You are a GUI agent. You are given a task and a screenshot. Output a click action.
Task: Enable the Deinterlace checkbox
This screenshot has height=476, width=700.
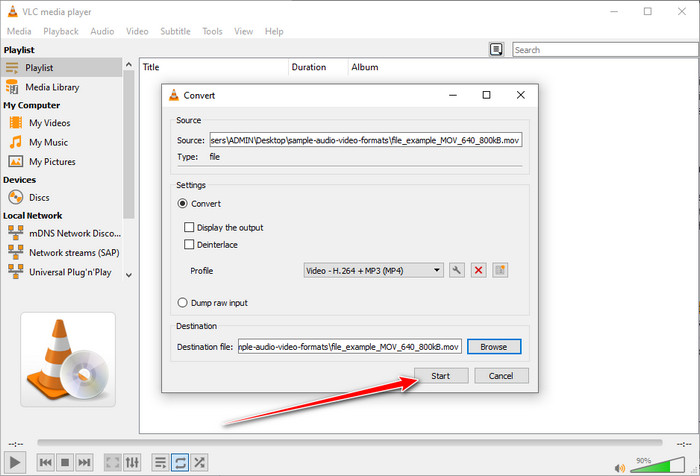coord(189,244)
